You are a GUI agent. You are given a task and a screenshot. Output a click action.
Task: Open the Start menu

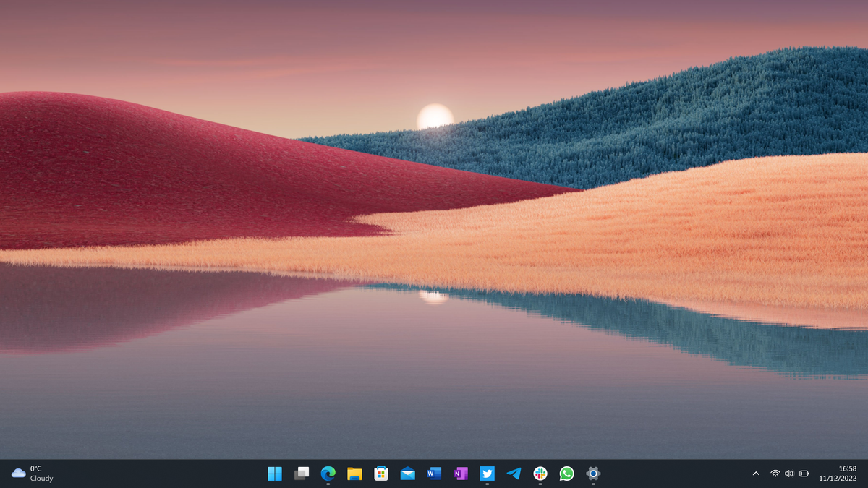click(x=273, y=474)
